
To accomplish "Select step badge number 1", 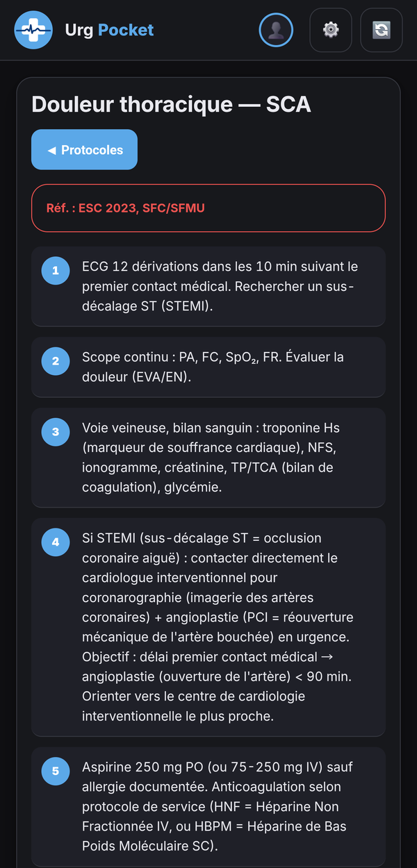I will [56, 271].
